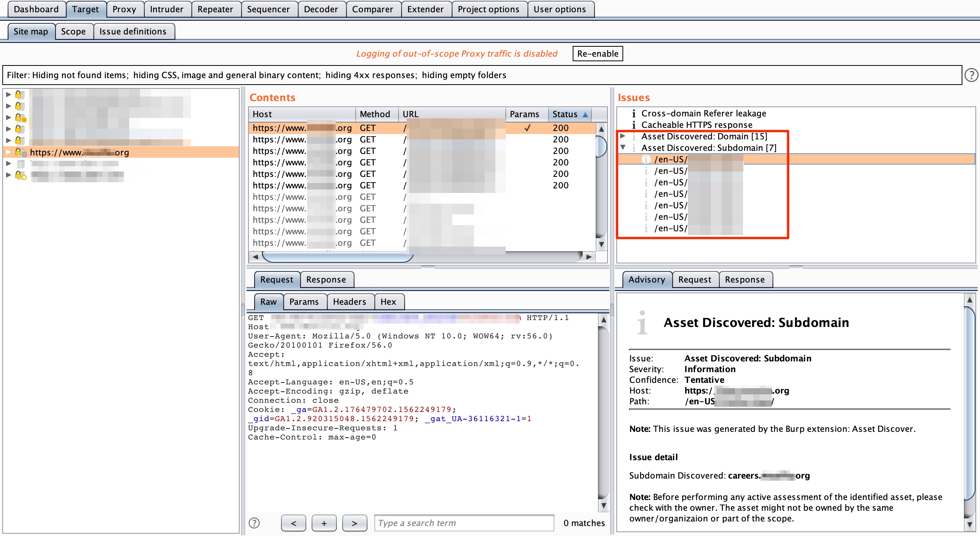The width and height of the screenshot is (980, 536).
Task: Select the Advisory tab
Action: click(x=647, y=279)
